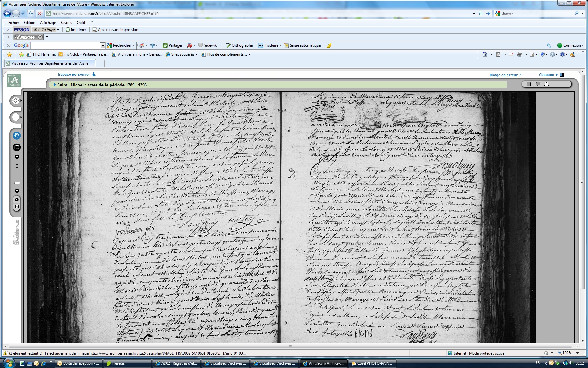The width and height of the screenshot is (588, 368).
Task: Adjust the vertical zoom slider handle
Action: (17, 183)
